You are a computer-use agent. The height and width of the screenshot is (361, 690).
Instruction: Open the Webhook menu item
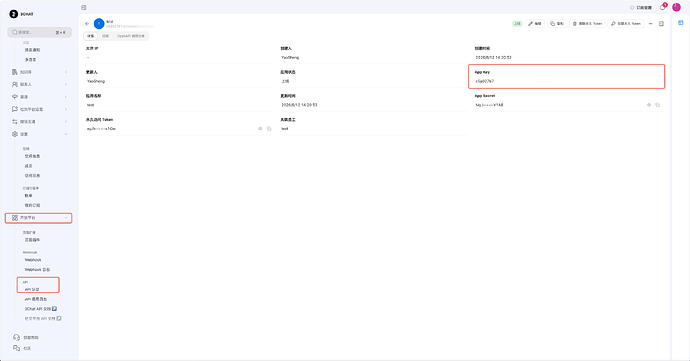33,260
